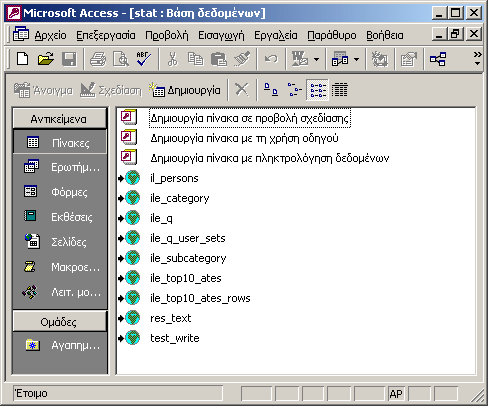The image size is (488, 406).
Task: Click the spelling check ABC icon
Action: (144, 59)
